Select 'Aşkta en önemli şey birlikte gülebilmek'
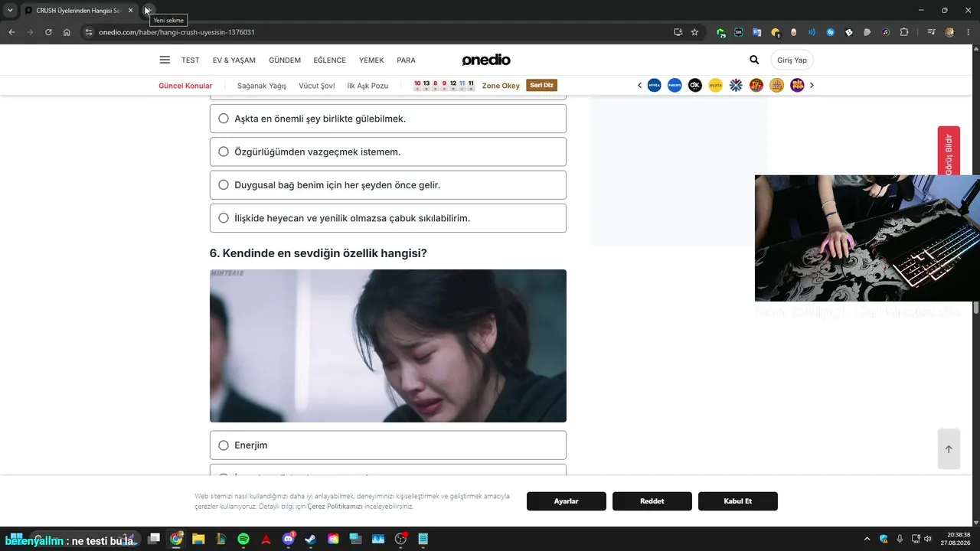This screenshot has height=551, width=980. pos(388,119)
